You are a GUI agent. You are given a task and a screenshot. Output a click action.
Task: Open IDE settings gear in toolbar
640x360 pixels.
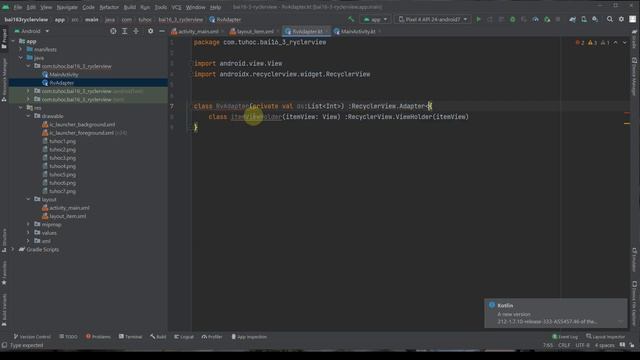point(621,19)
